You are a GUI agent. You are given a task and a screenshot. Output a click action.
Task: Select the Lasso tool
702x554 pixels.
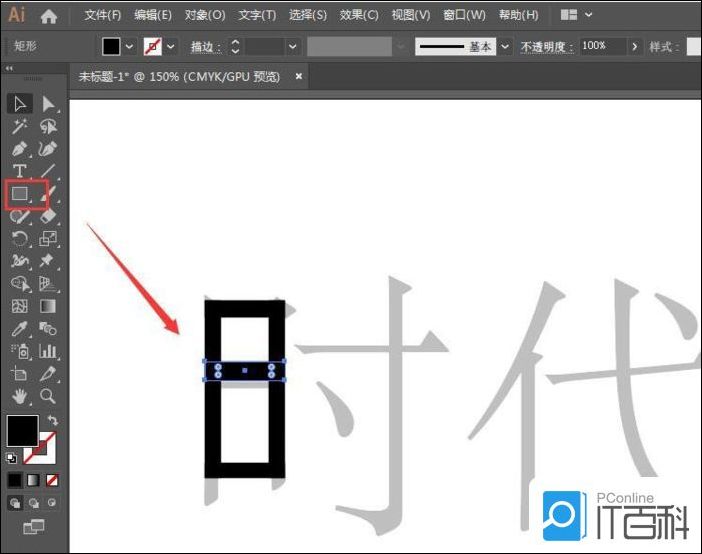pos(48,126)
